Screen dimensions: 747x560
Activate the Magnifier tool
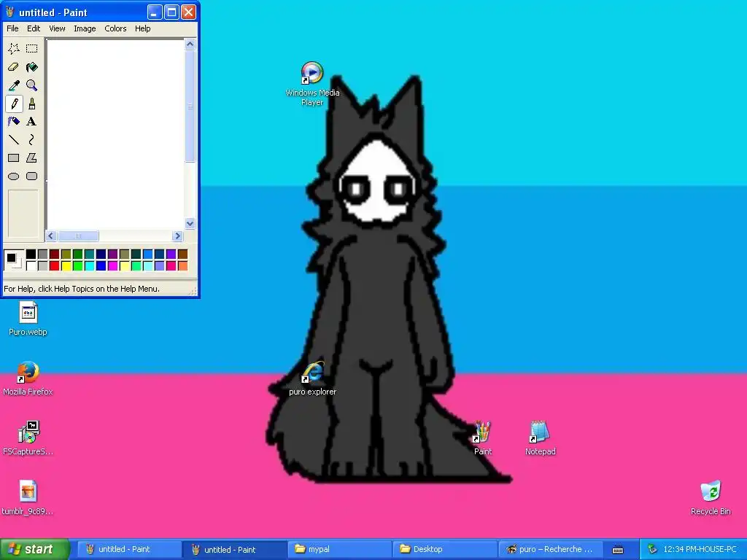[x=32, y=85]
